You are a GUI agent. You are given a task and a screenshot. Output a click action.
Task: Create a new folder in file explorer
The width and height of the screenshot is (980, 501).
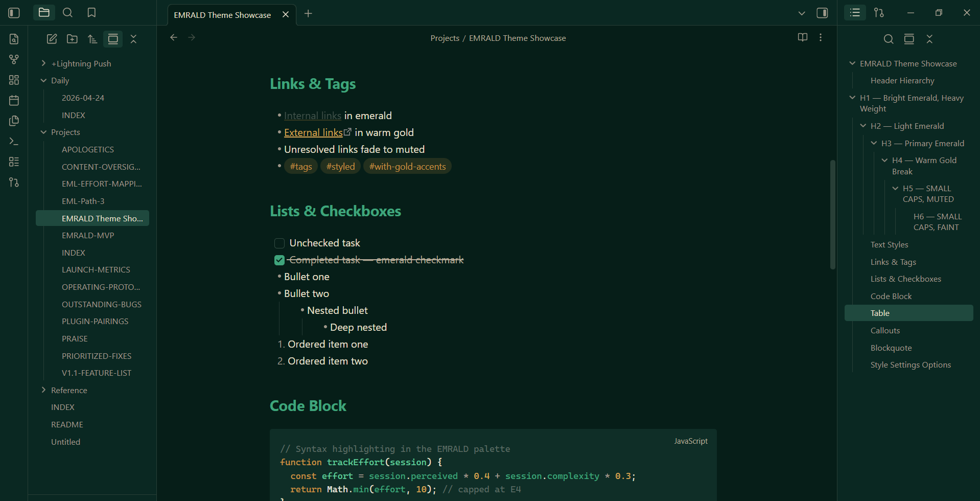[x=72, y=39]
